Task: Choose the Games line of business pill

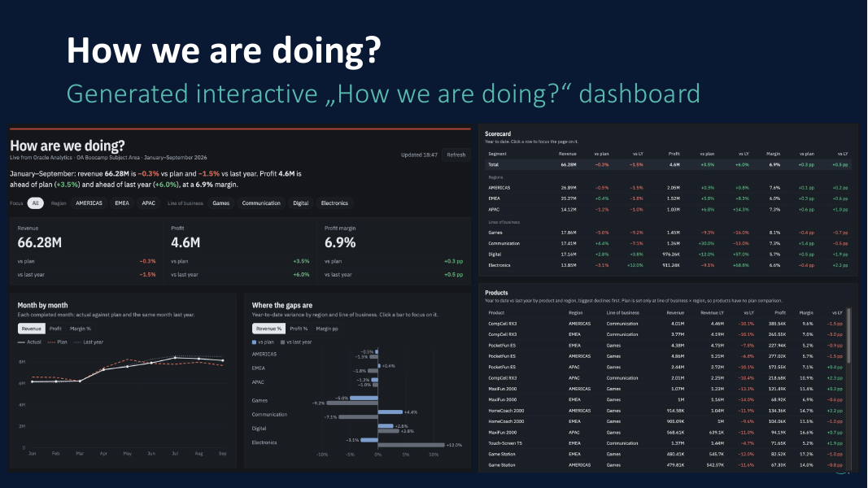Action: (221, 203)
